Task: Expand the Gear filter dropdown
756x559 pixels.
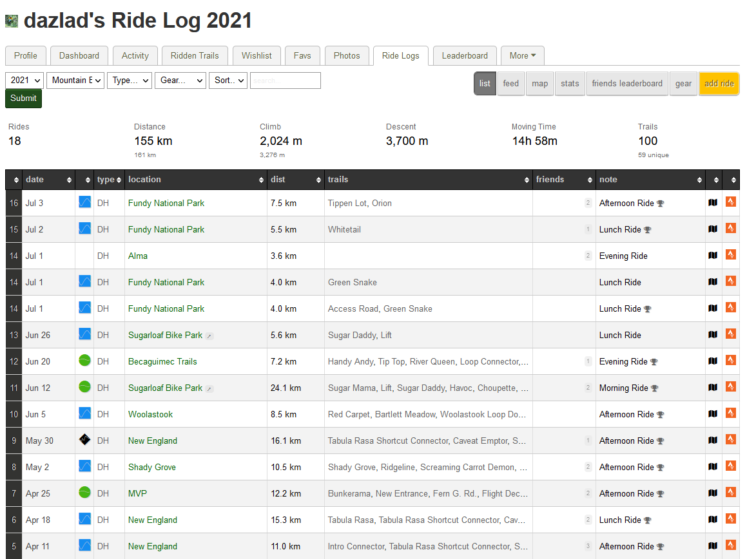Action: tap(180, 81)
